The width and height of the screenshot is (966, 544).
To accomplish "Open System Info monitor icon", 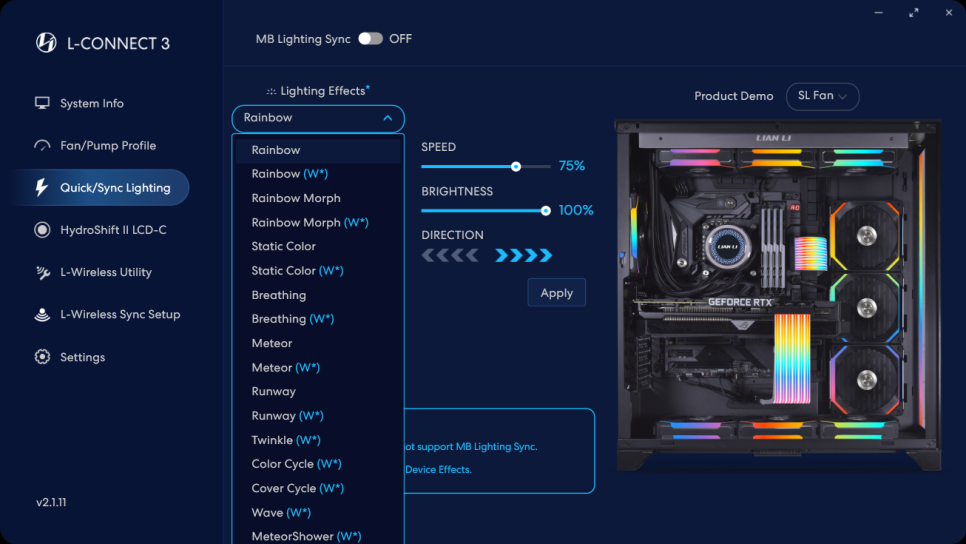I will (42, 103).
